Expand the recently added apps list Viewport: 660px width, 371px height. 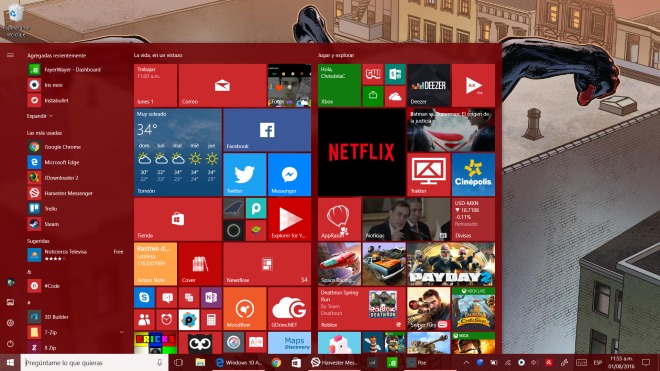point(40,116)
